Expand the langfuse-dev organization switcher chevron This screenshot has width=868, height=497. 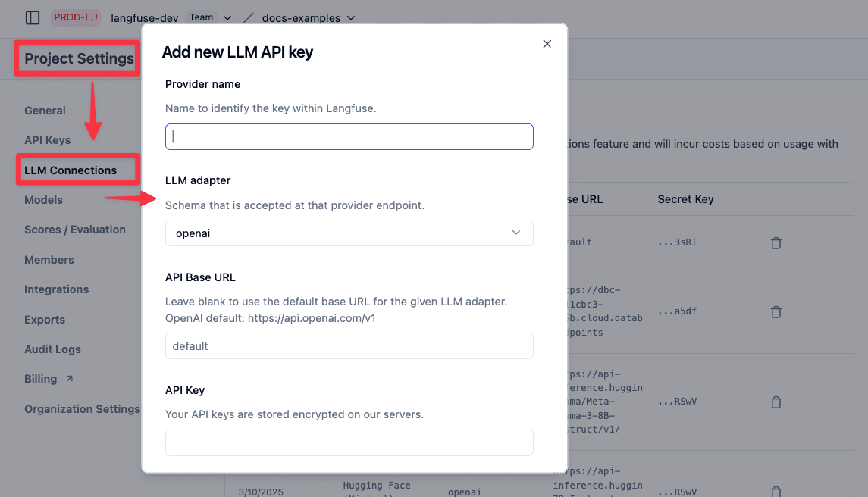coord(227,17)
